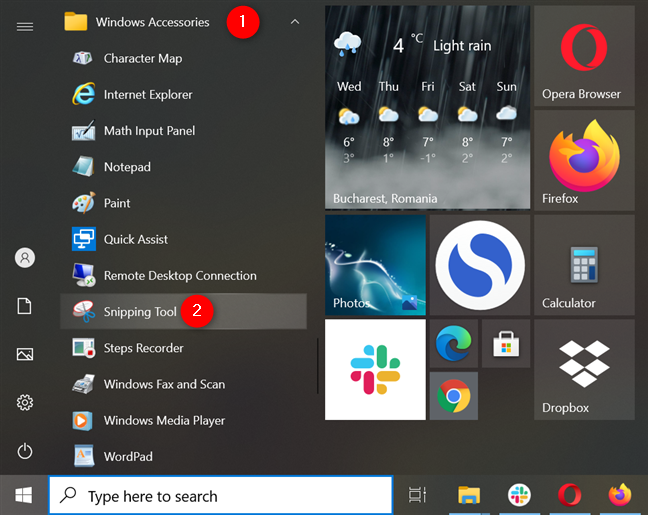Screen dimensions: 648x515
Task: Select the Sun forecast in the weather tile
Action: pyautogui.click(x=507, y=122)
